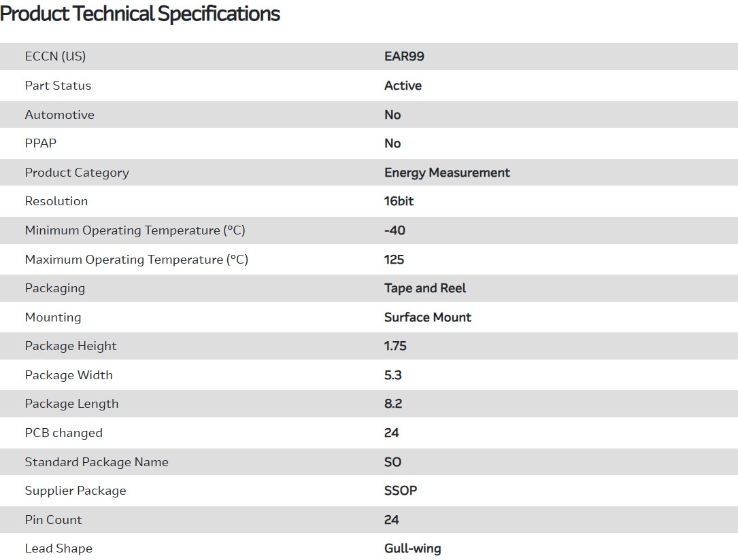
Task: Select the PCB changed row label
Action: click(x=64, y=433)
